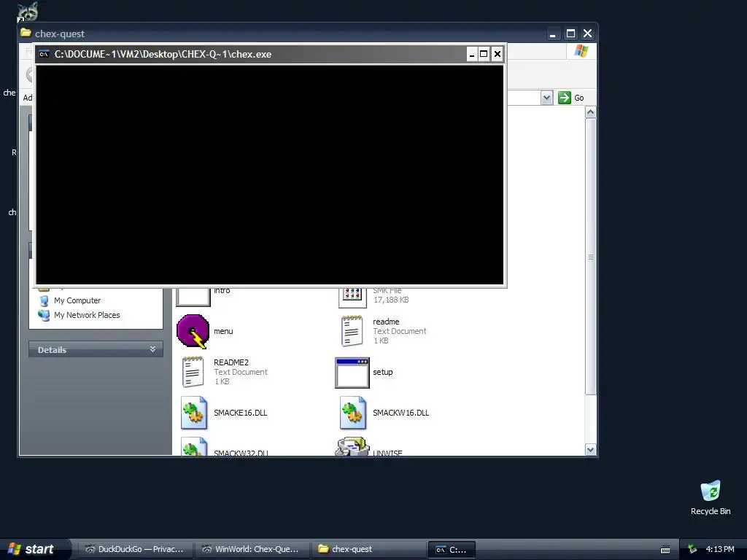Viewport: 747px width, 560px height.
Task: Select the README2 file name text
Action: tap(231, 362)
